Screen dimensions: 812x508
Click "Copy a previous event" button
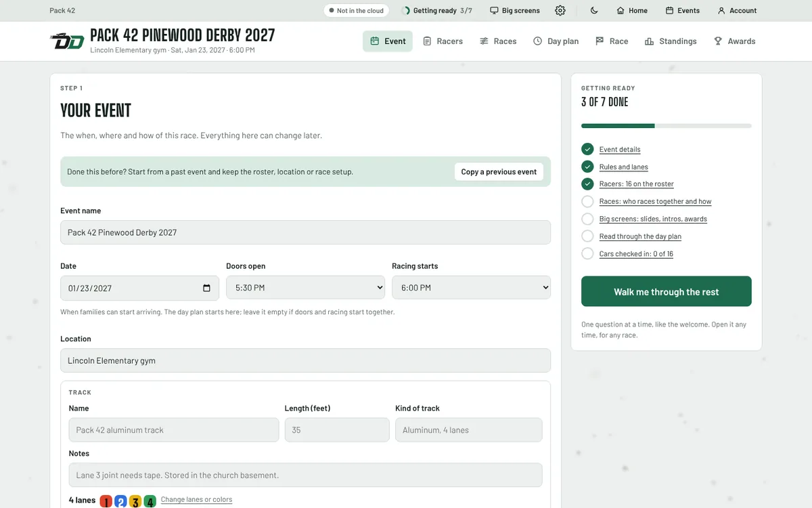pyautogui.click(x=499, y=172)
